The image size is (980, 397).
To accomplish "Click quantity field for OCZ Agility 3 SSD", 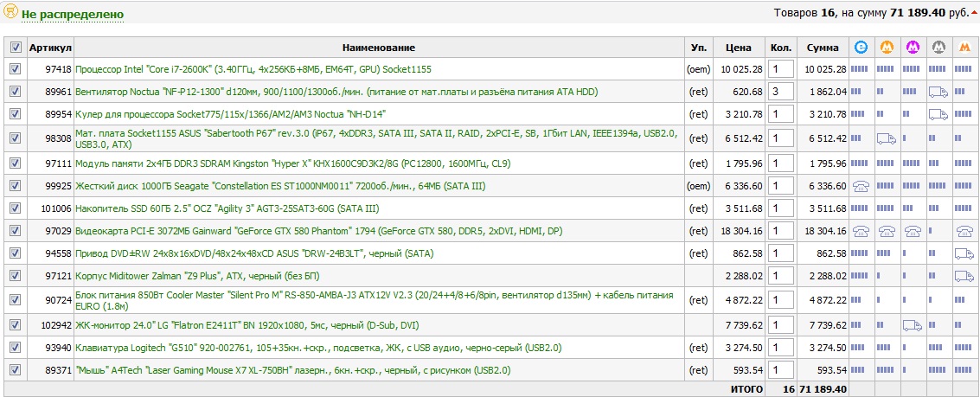I will pyautogui.click(x=780, y=208).
